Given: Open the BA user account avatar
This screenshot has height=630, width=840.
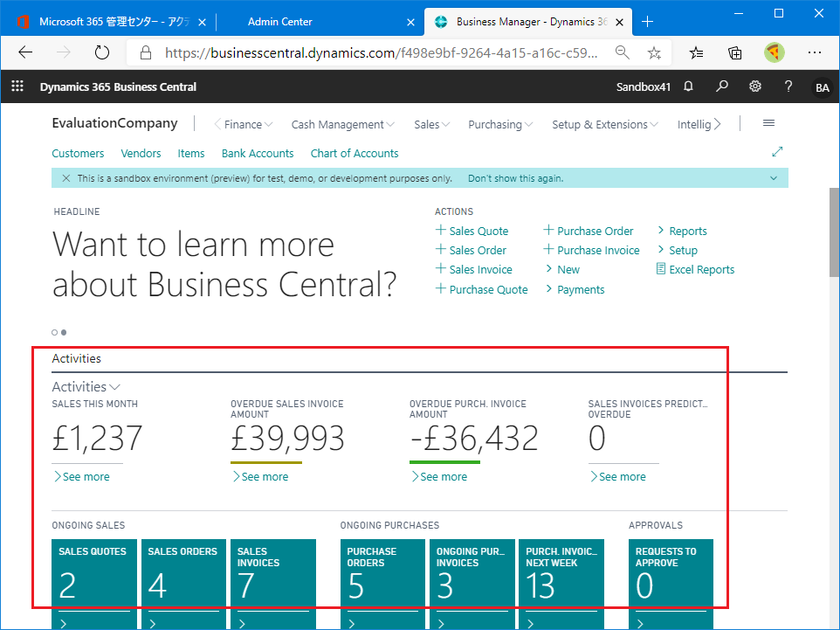Looking at the screenshot, I should coord(823,87).
